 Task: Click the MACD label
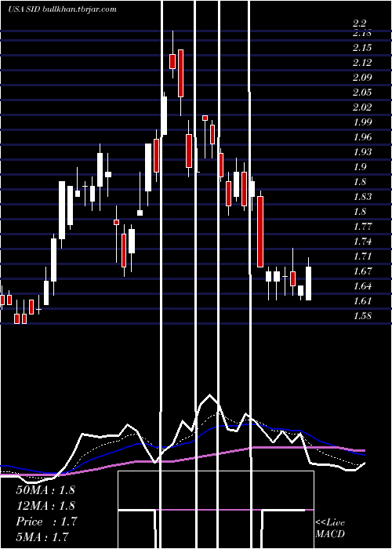[x=330, y=534]
